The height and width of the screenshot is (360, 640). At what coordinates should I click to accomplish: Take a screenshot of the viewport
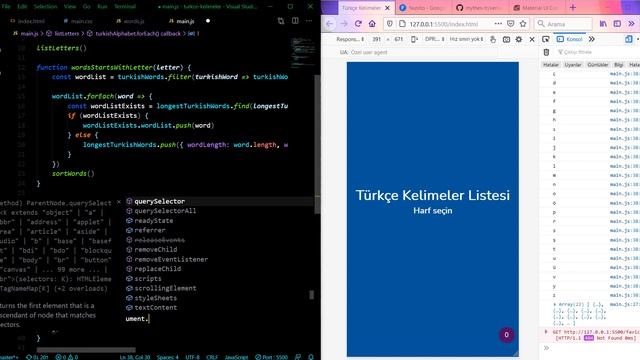coord(506,39)
